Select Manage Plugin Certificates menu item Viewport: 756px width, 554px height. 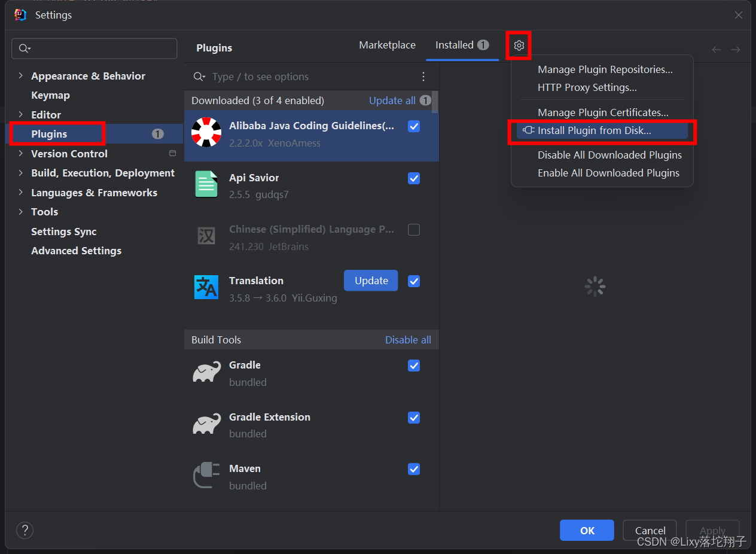tap(602, 112)
